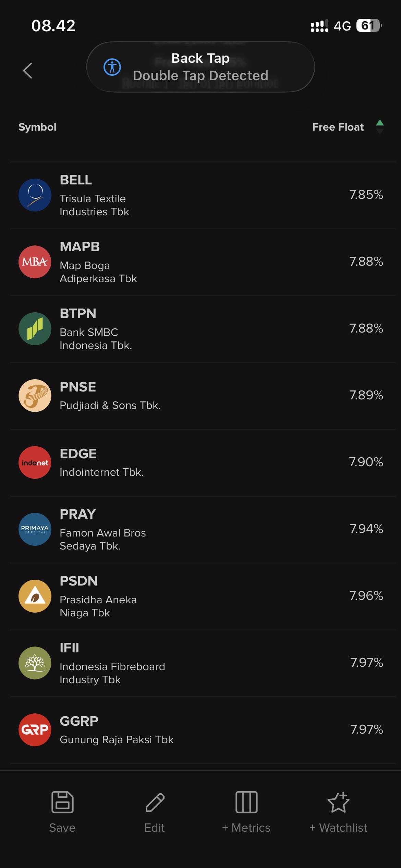Open the PNSE Pudjiadi & Sons row
The image size is (401, 868).
pos(200,396)
